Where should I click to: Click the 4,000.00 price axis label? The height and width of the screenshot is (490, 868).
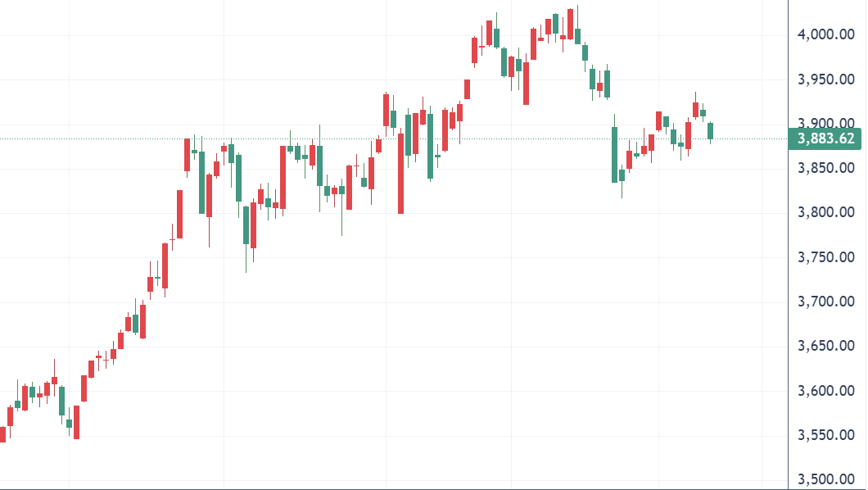point(825,34)
